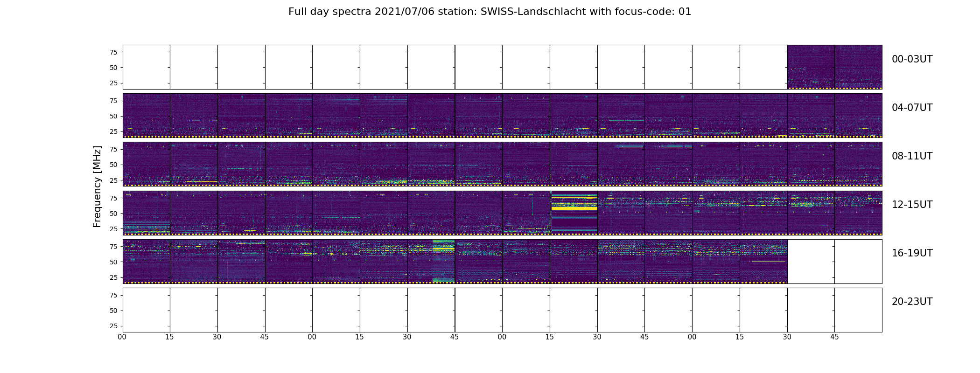Select the '25' tick of the 12-15UT row

(113, 229)
